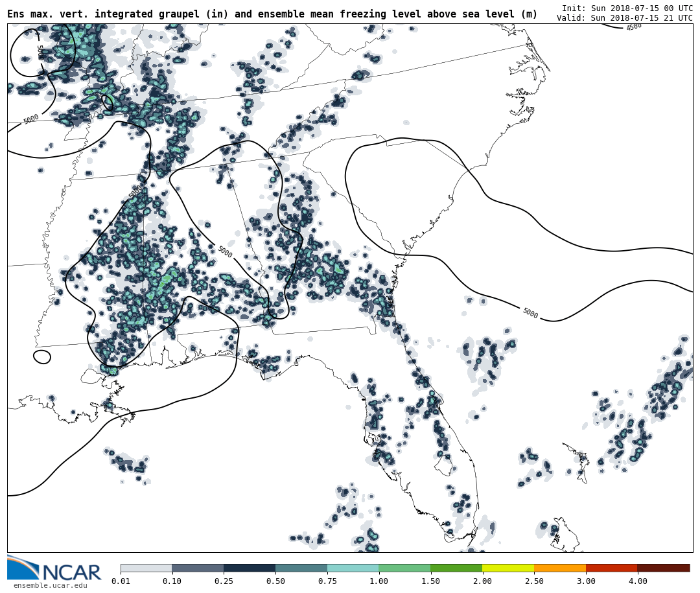
Task: Click the map title about integrated graupel
Action: point(272,14)
